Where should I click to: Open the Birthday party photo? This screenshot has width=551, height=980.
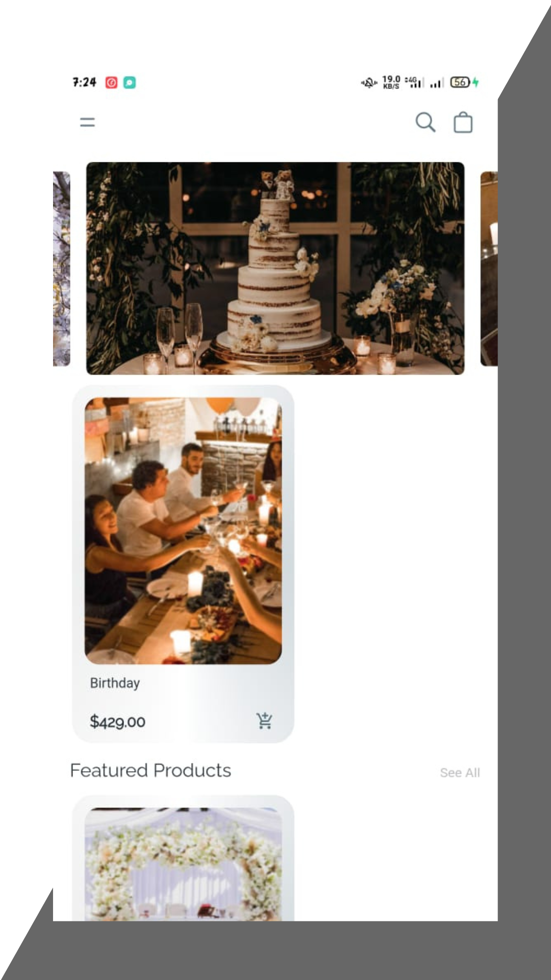(183, 531)
